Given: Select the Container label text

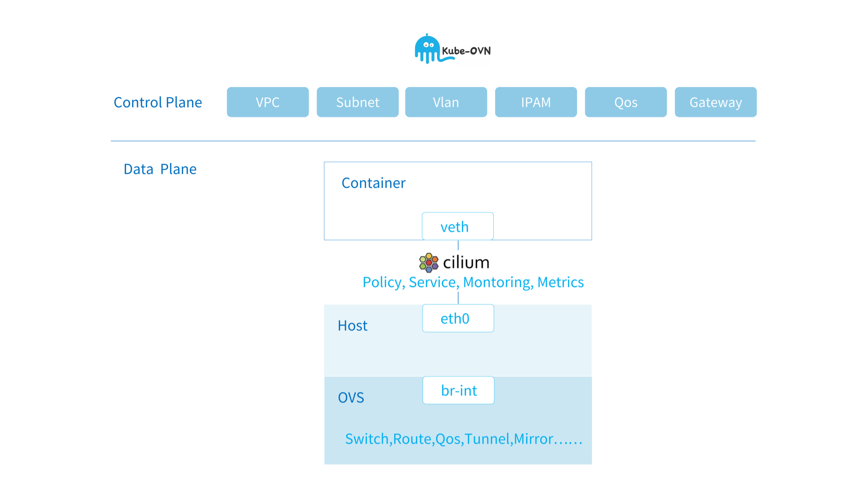Looking at the screenshot, I should [x=373, y=183].
